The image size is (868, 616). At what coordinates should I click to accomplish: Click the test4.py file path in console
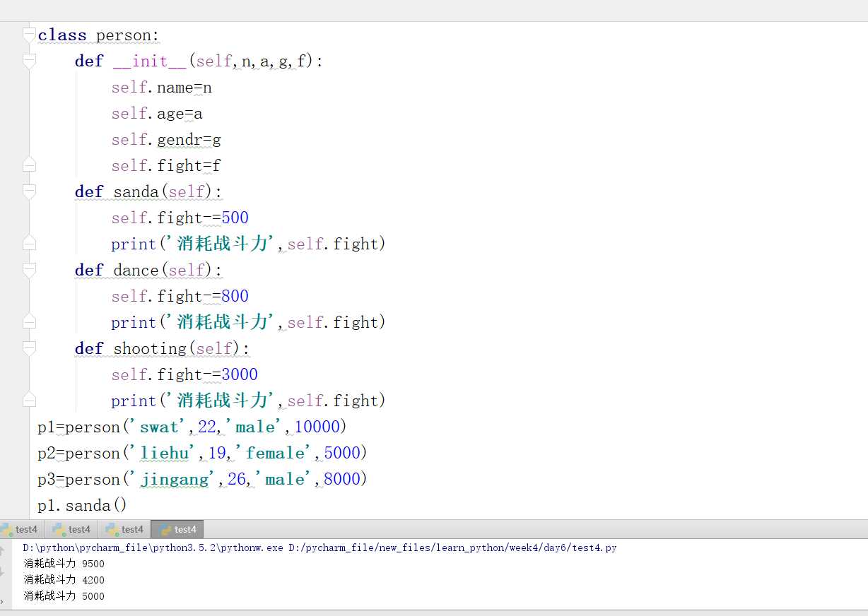tap(452, 548)
